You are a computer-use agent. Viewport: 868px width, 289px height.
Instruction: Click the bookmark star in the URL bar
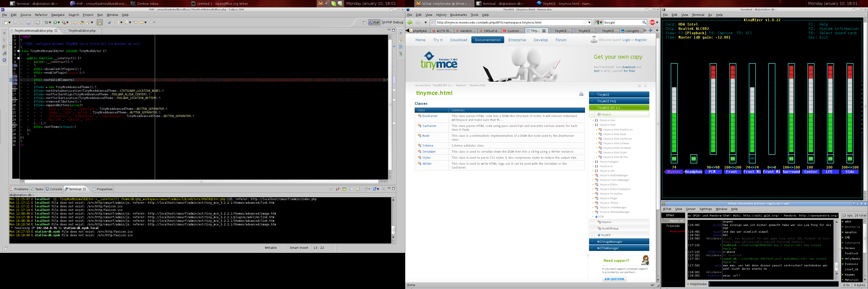[x=585, y=23]
